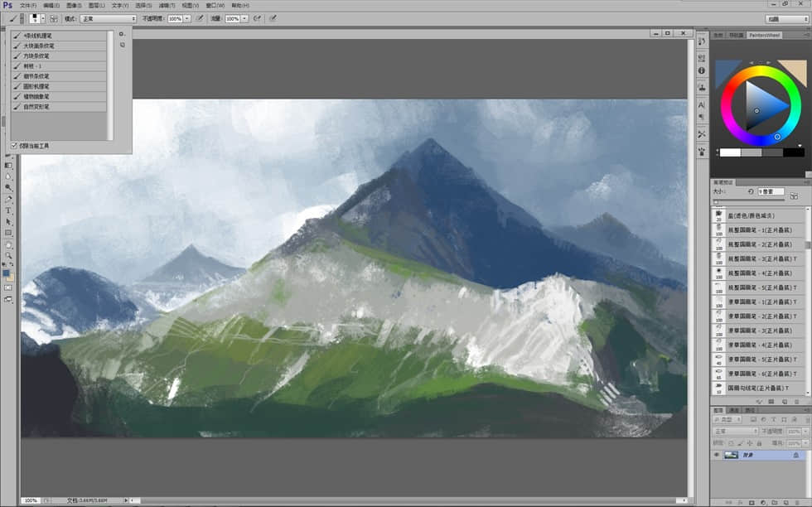Open the 图像 menu
Image resolution: width=812 pixels, height=507 pixels.
(x=74, y=5)
